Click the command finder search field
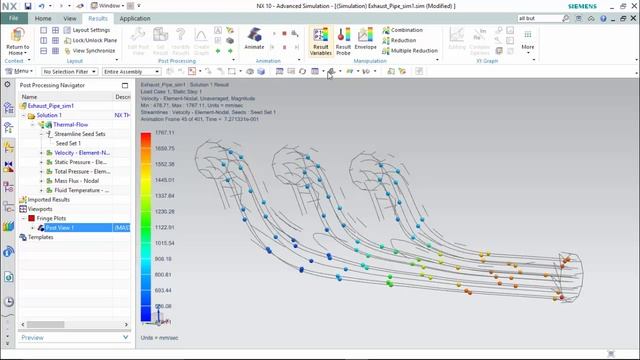The image size is (640, 360). (x=539, y=18)
